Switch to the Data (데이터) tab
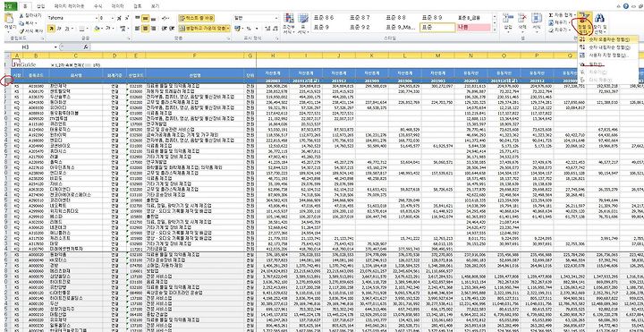The width and height of the screenshot is (644, 332). 117,6
